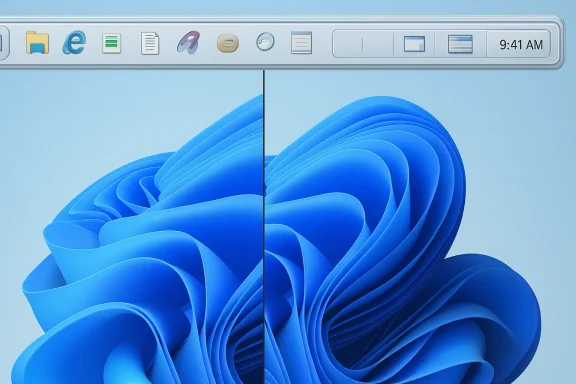Viewport: 576px width, 384px height.
Task: Open the gray window list icon
Action: click(302, 43)
